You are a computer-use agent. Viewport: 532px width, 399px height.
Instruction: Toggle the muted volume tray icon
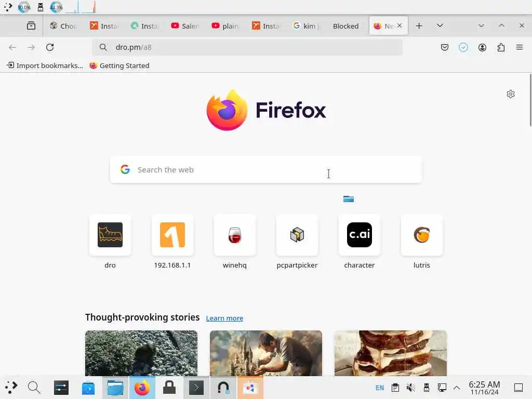click(x=410, y=388)
